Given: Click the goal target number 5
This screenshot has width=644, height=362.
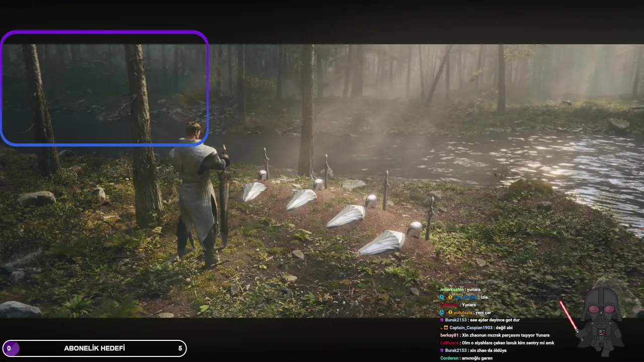Looking at the screenshot, I should pyautogui.click(x=180, y=348).
